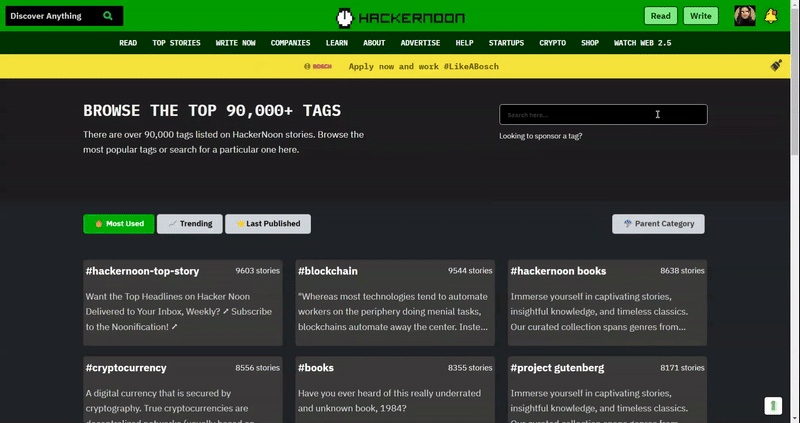This screenshot has width=800, height=423.
Task: Open the #blockchain tag
Action: click(328, 271)
